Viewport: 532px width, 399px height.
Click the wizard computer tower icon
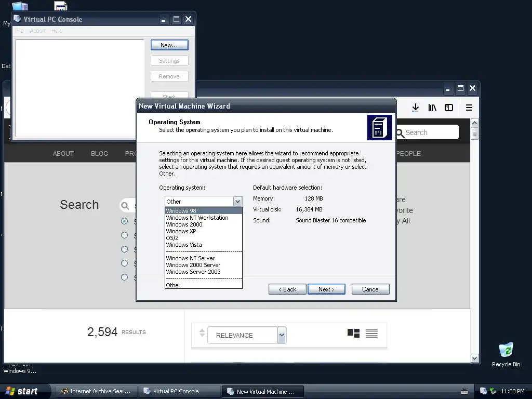point(379,128)
